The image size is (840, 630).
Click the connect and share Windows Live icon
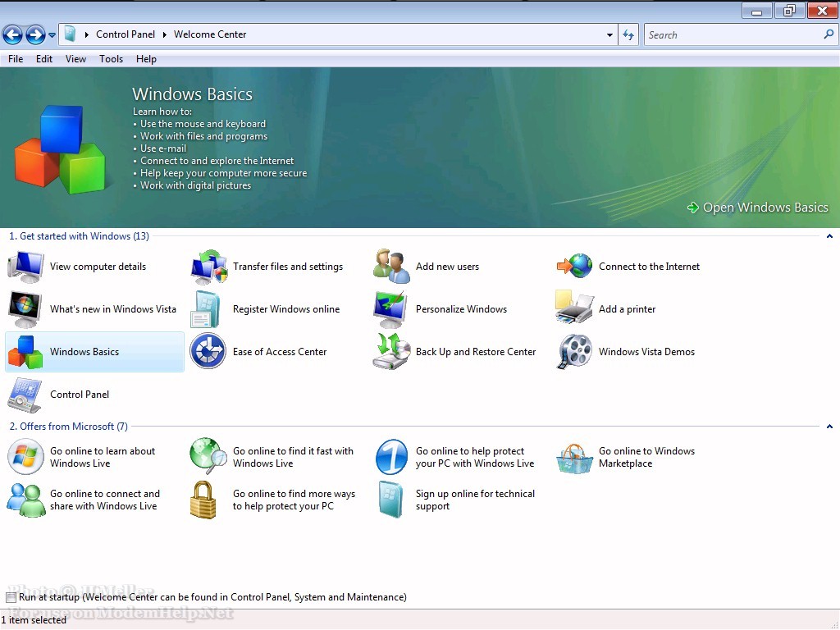pos(25,500)
